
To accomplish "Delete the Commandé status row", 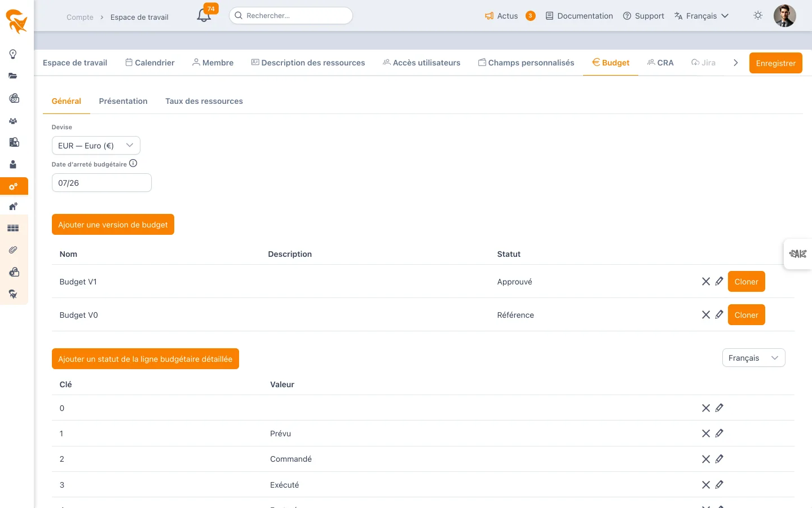I will (705, 459).
